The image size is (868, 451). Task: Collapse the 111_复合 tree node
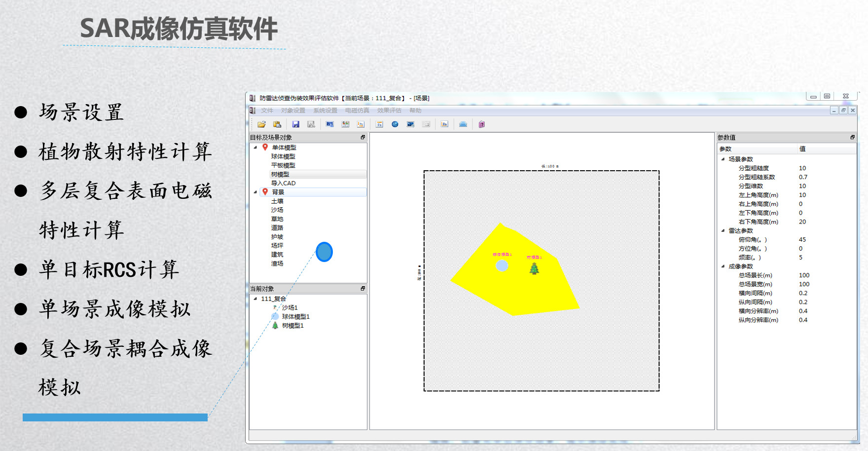coord(255,299)
